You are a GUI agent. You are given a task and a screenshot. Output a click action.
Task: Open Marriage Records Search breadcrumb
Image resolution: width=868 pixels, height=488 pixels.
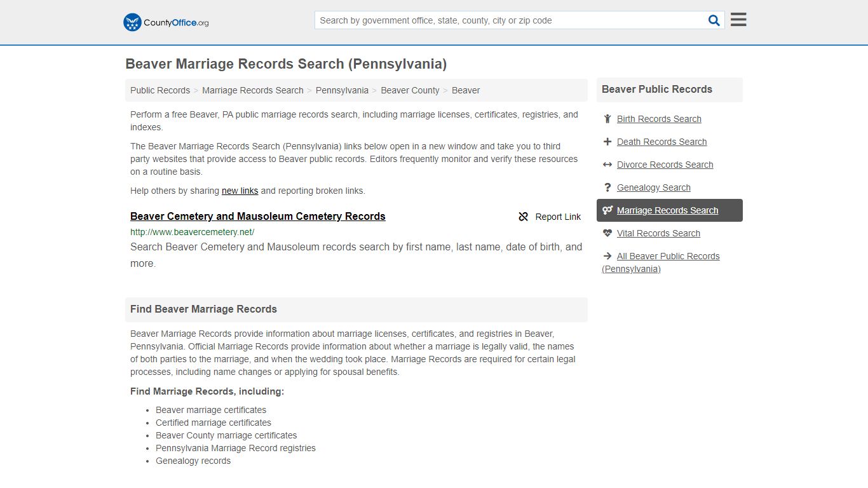pyautogui.click(x=253, y=90)
